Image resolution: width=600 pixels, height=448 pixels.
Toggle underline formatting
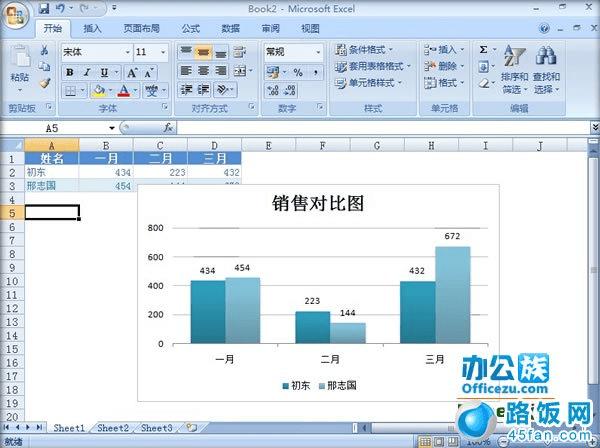point(104,72)
